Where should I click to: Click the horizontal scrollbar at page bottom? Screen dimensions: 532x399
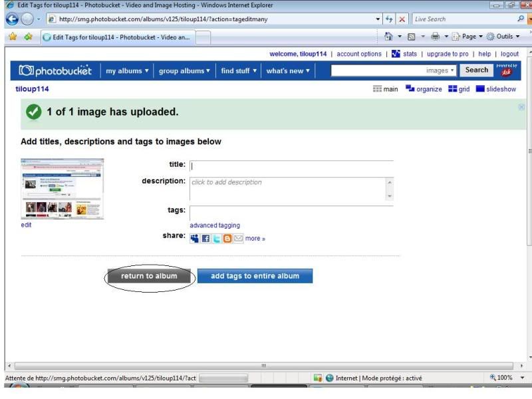pos(263,366)
